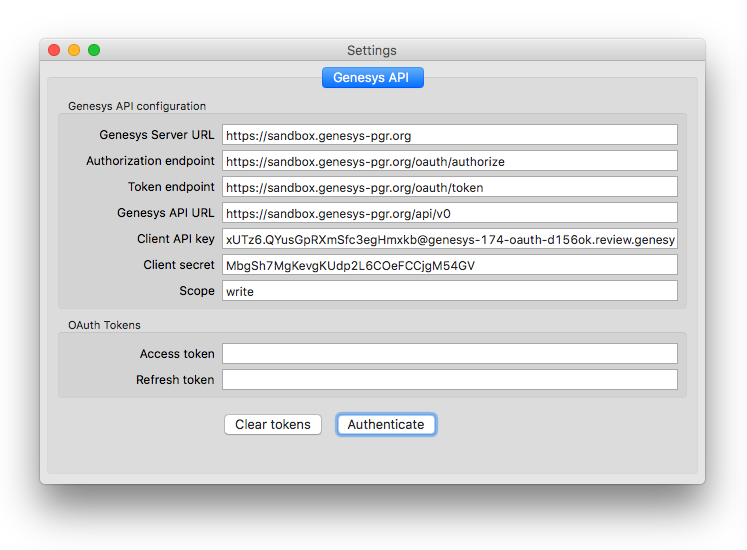This screenshot has width=747, height=550.
Task: Click the Genesys Server URL label
Action: (157, 135)
